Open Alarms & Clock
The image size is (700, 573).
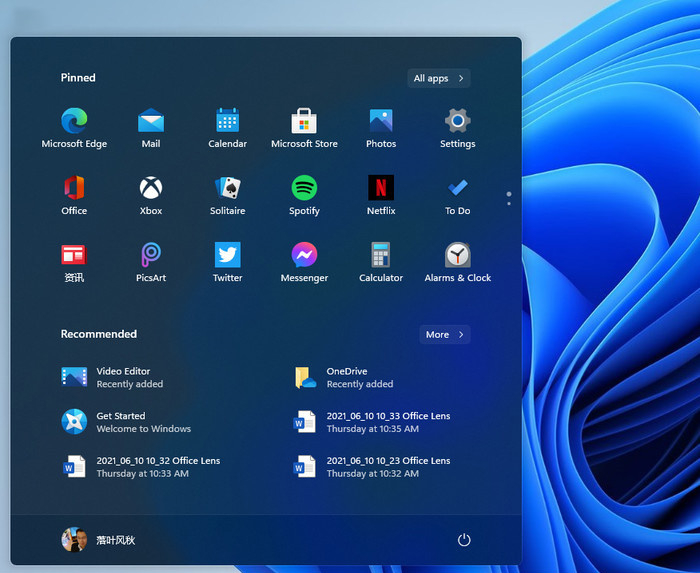pyautogui.click(x=457, y=255)
